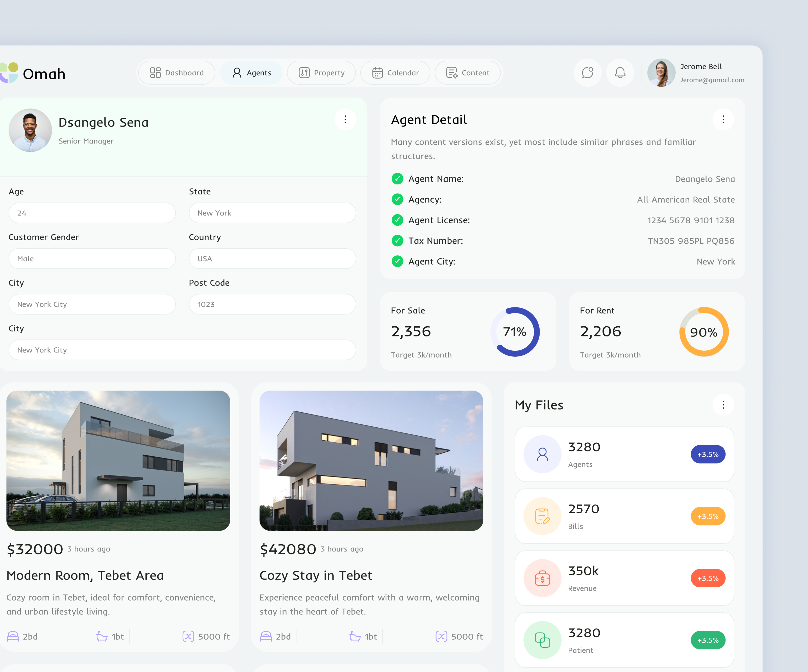Toggle the checkmark next to Tax Number

click(x=397, y=241)
